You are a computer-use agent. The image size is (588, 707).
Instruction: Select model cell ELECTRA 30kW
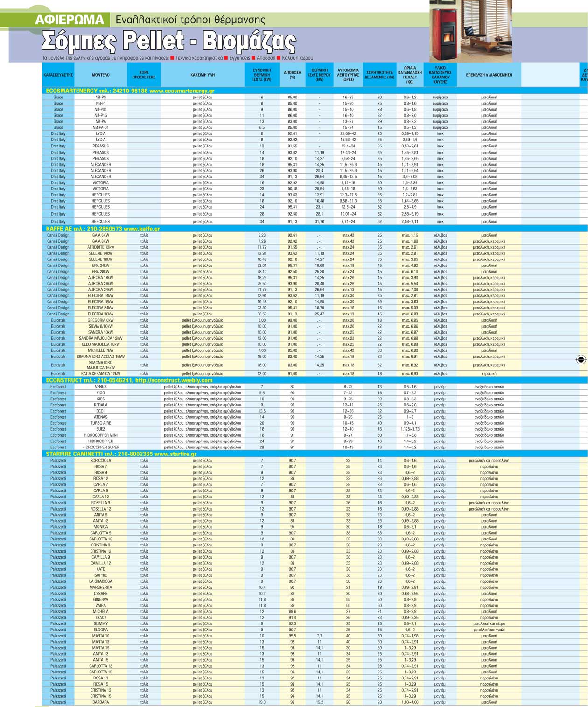pos(100,314)
